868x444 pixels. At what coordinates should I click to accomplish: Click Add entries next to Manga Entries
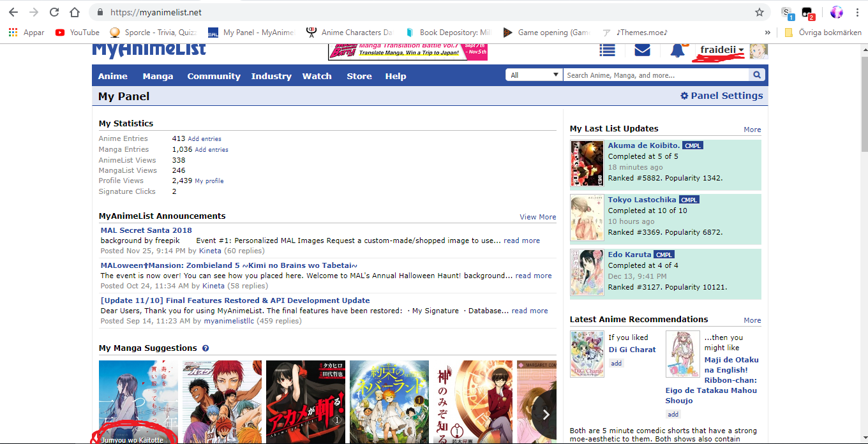coord(211,149)
